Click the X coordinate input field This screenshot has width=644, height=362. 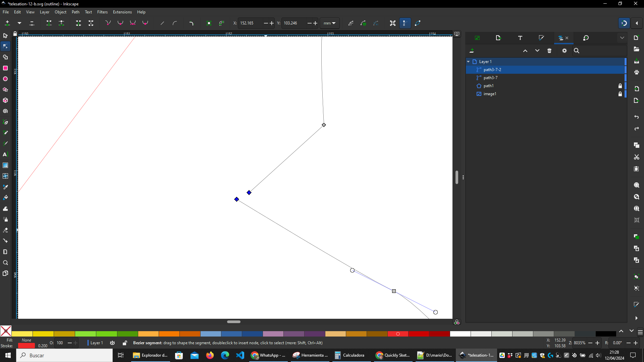tap(251, 23)
